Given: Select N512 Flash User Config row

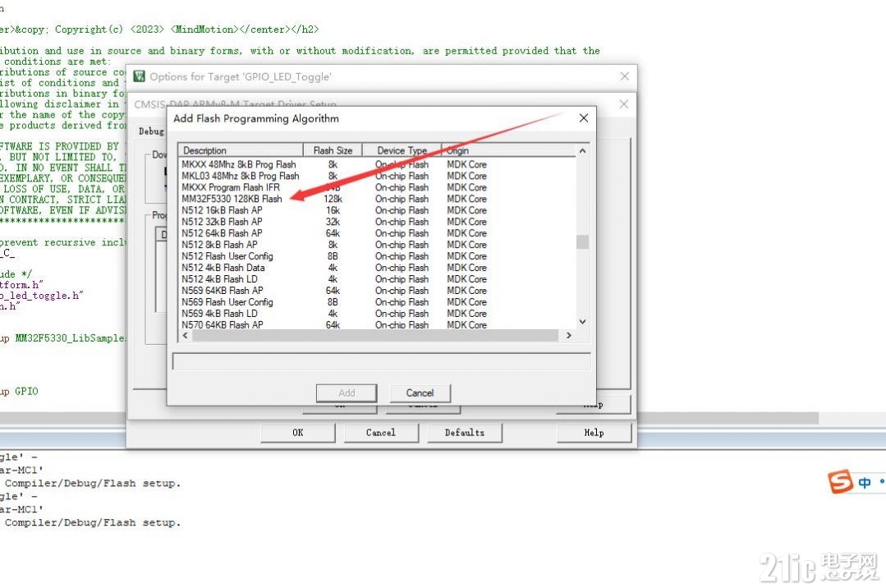Looking at the screenshot, I should pyautogui.click(x=378, y=256).
